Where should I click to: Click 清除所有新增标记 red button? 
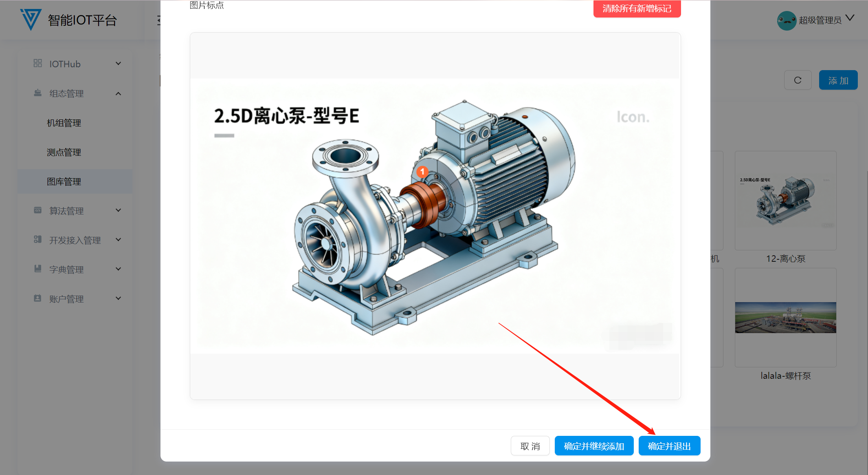coord(637,9)
